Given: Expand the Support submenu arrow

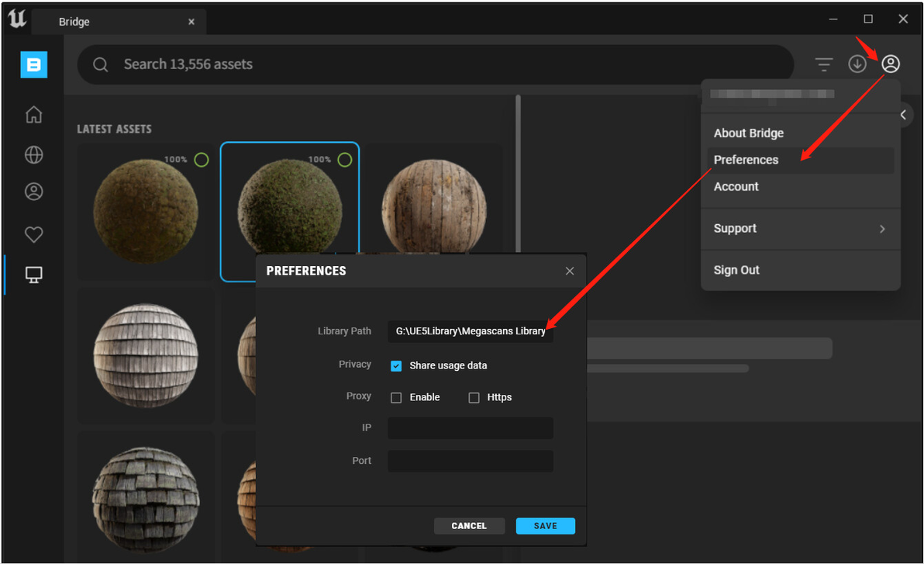Looking at the screenshot, I should click(882, 229).
